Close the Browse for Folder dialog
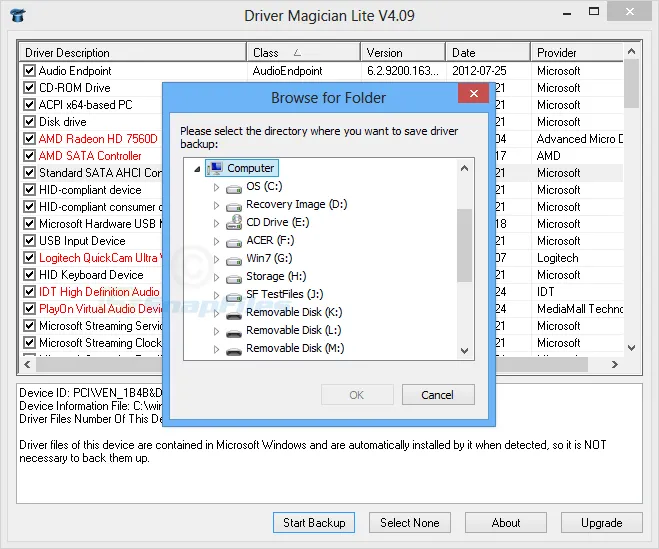The image size is (659, 549). (474, 93)
